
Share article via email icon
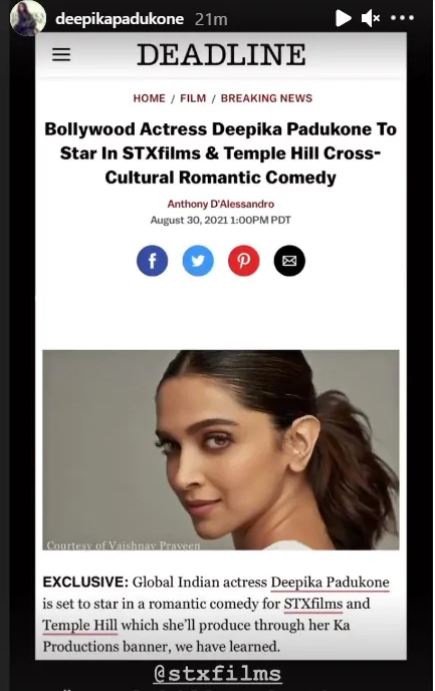(x=289, y=261)
